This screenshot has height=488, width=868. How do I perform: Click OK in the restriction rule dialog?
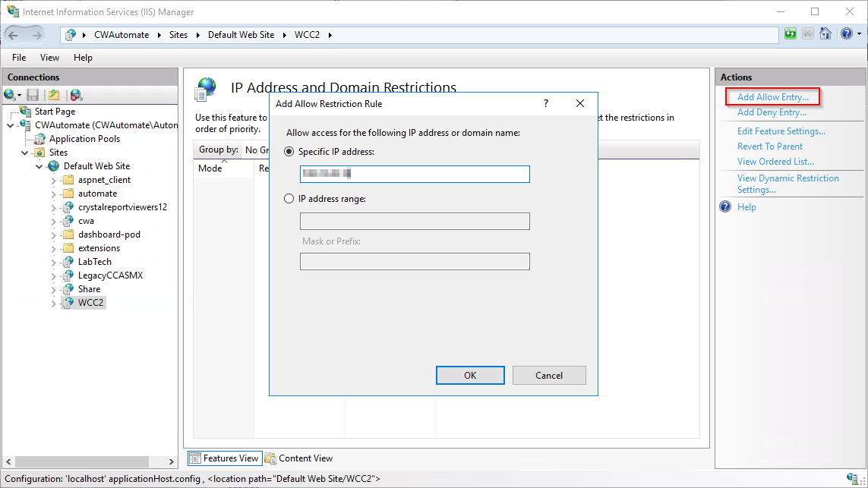tap(470, 375)
